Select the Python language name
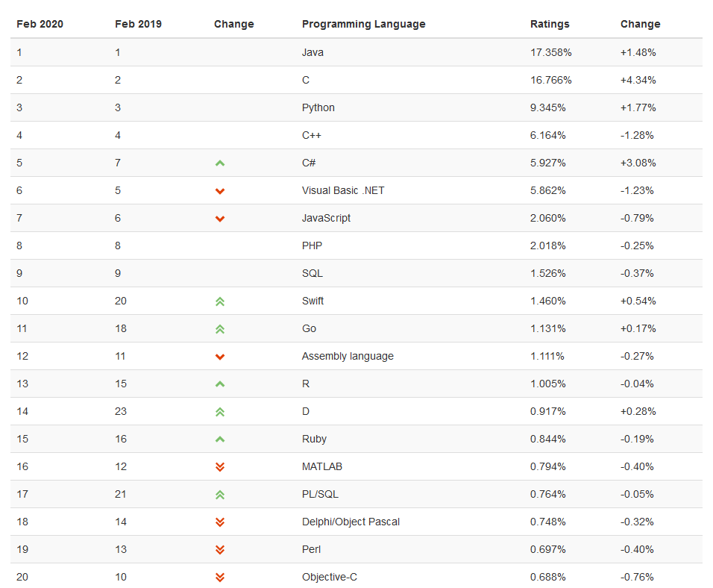The image size is (713, 588). pyautogui.click(x=318, y=107)
